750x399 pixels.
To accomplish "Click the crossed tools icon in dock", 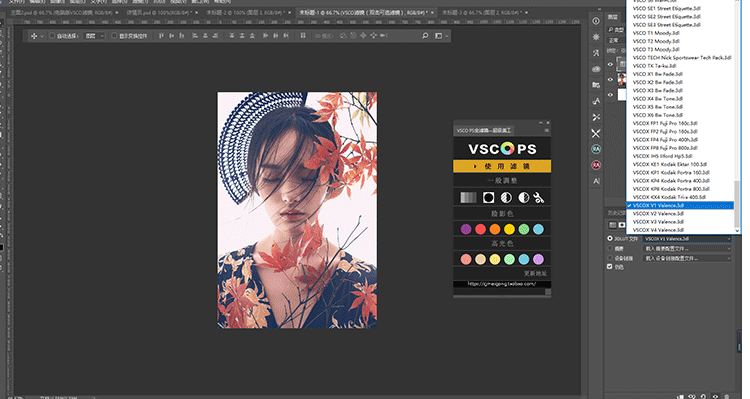I will (596, 133).
